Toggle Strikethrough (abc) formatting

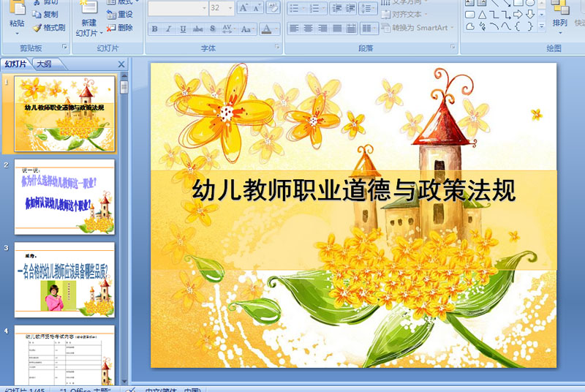pos(197,29)
